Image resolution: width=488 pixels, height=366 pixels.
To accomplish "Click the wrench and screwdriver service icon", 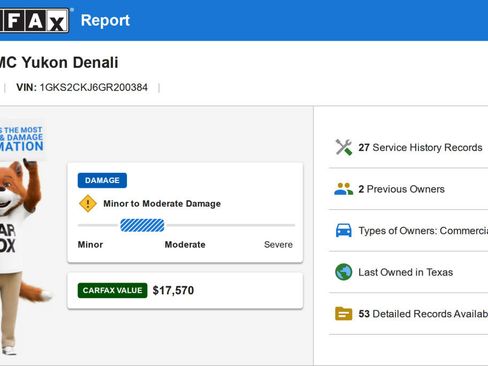I will tap(344, 147).
